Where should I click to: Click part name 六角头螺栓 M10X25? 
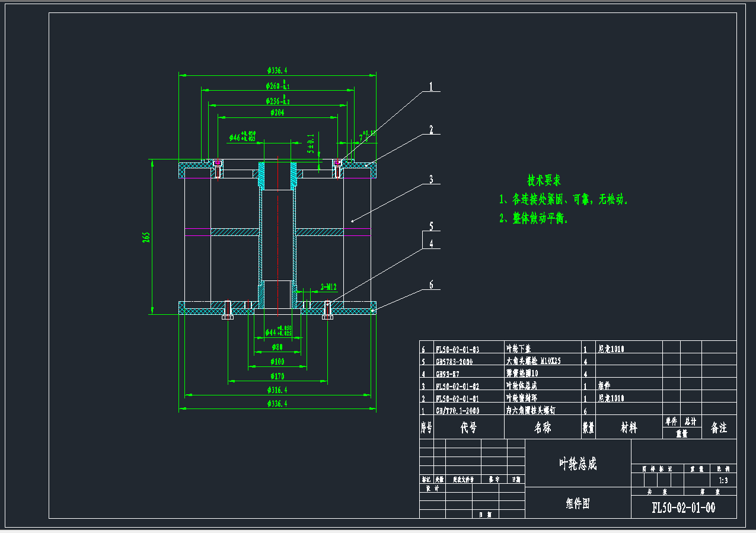pos(534,361)
